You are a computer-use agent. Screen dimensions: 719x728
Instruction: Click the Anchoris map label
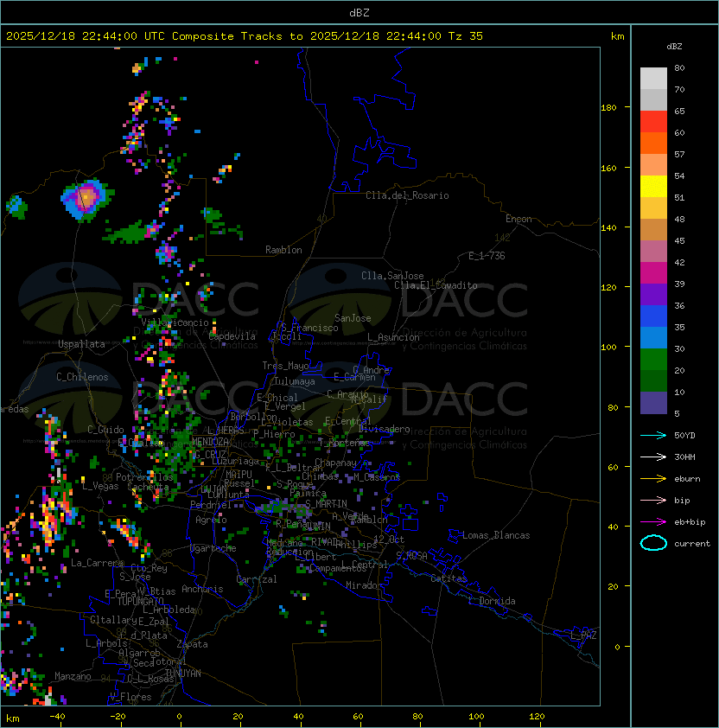click(202, 589)
